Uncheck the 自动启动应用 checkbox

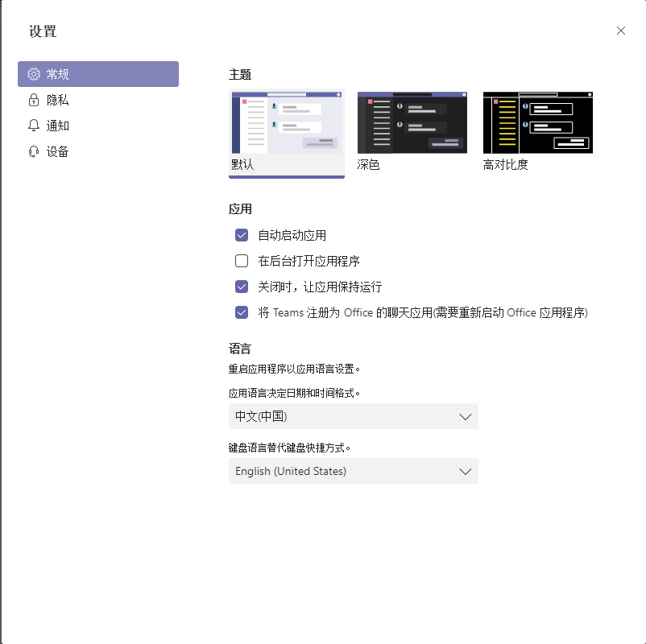click(x=242, y=235)
